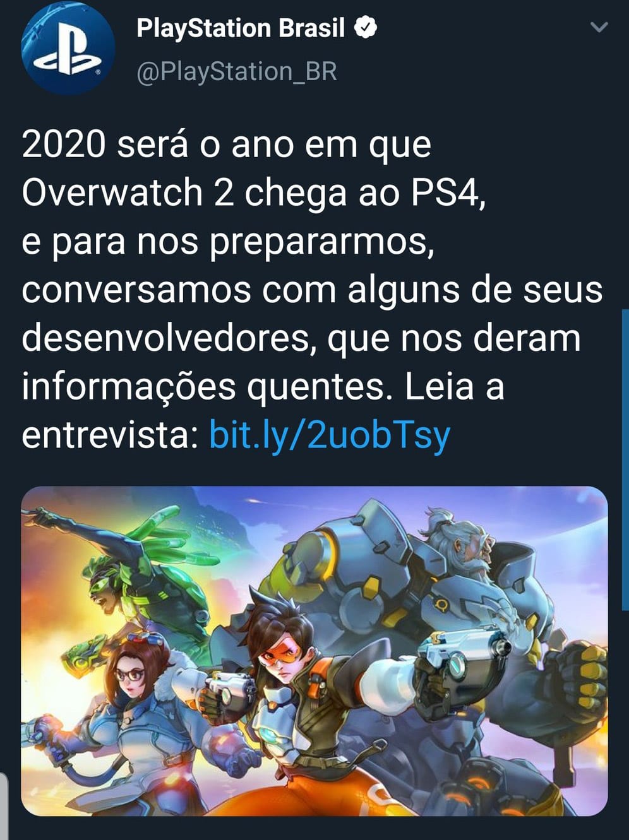Screen dimensions: 629x840
Task: Click the "PS4," text in the tweet
Action: (x=449, y=194)
